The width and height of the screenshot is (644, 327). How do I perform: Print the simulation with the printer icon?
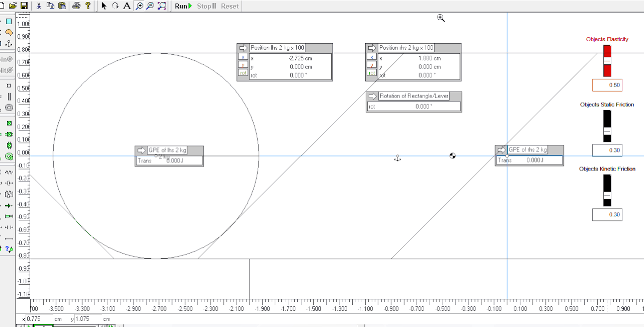tap(76, 6)
